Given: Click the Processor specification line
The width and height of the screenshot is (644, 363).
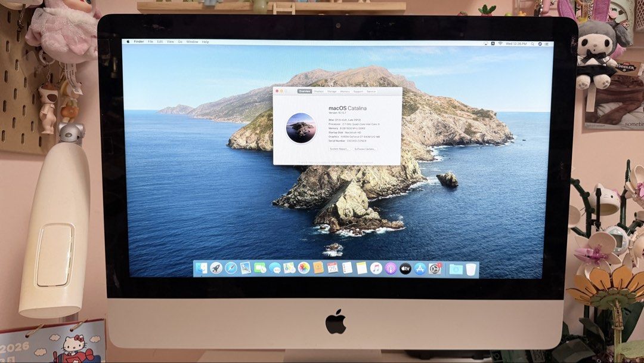Looking at the screenshot, I should [354, 124].
